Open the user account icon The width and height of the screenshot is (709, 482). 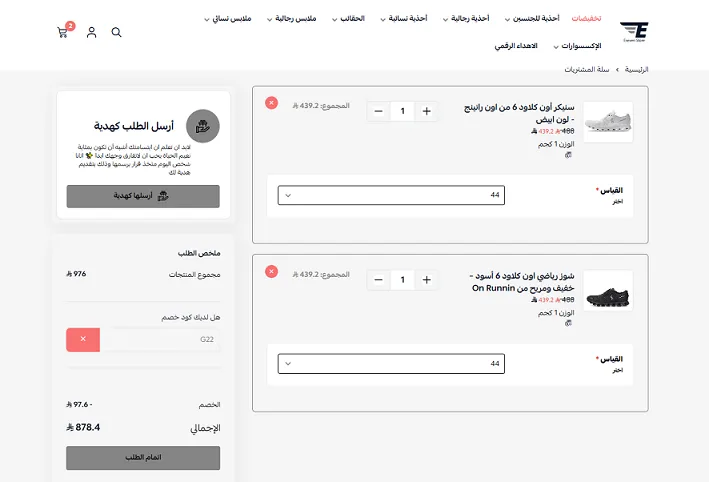[x=91, y=32]
